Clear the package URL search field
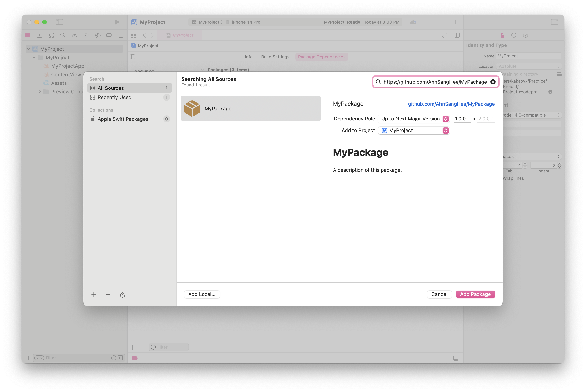This screenshot has width=586, height=392. click(x=493, y=82)
